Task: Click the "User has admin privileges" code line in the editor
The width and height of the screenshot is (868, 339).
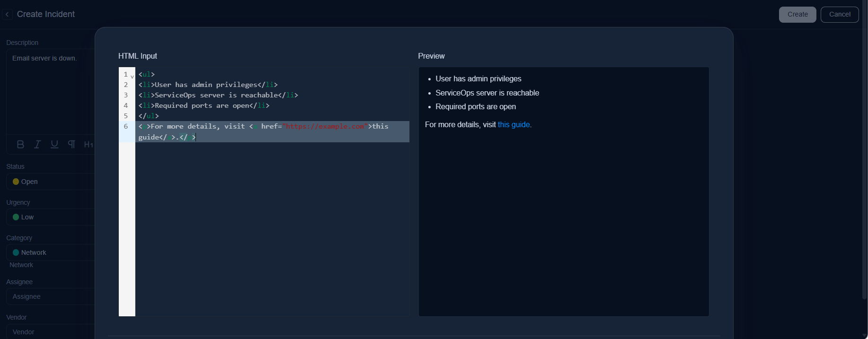Action: click(208, 85)
